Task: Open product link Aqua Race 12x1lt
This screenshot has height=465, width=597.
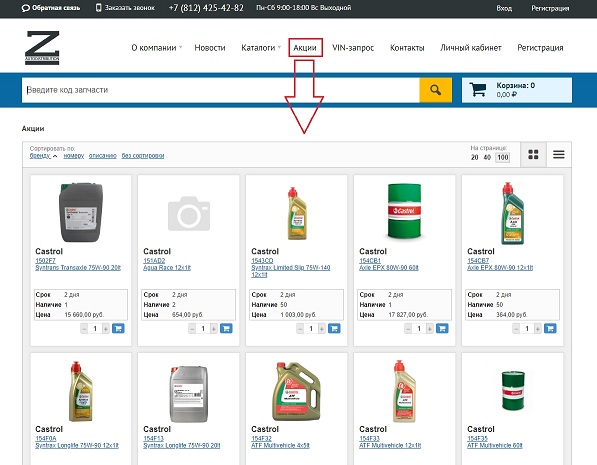Action: point(167,268)
